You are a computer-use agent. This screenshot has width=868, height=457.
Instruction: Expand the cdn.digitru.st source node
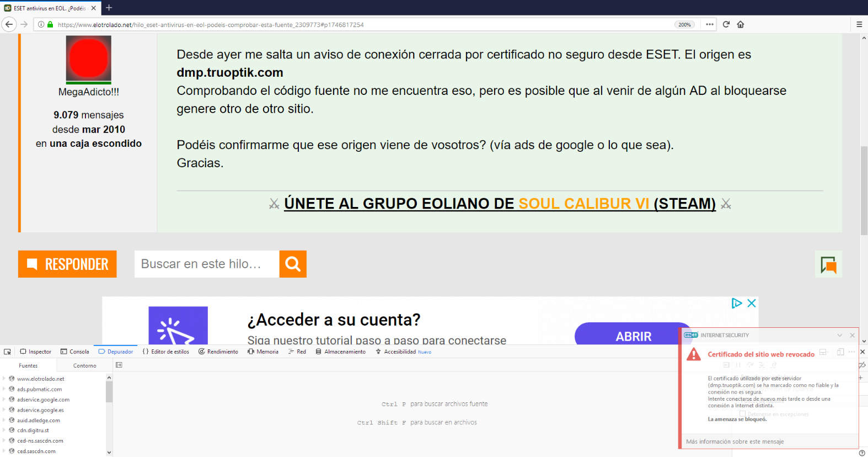[x=4, y=431]
